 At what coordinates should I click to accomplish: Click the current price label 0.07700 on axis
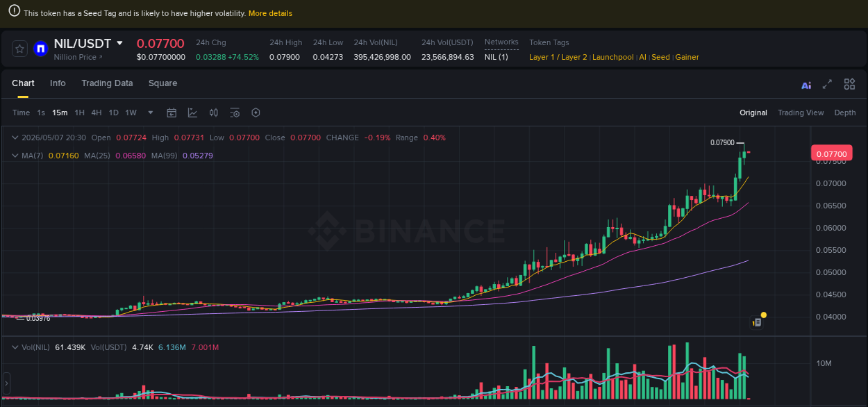pyautogui.click(x=831, y=153)
